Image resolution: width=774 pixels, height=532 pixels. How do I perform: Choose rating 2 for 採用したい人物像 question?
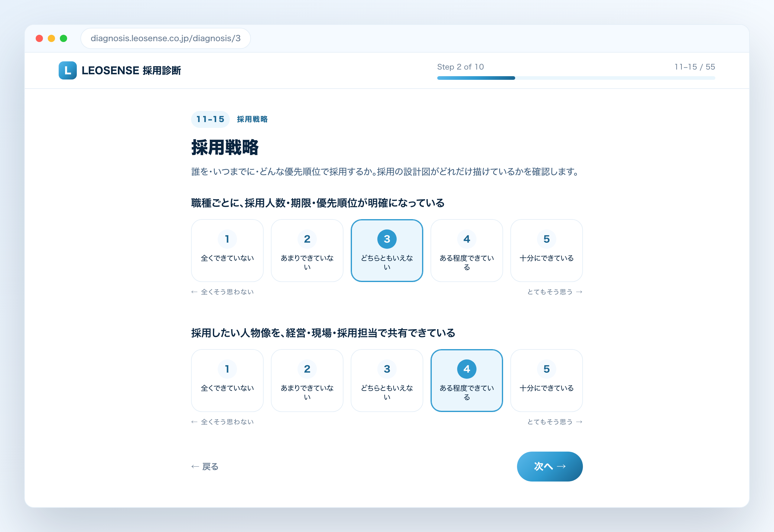[x=307, y=380]
